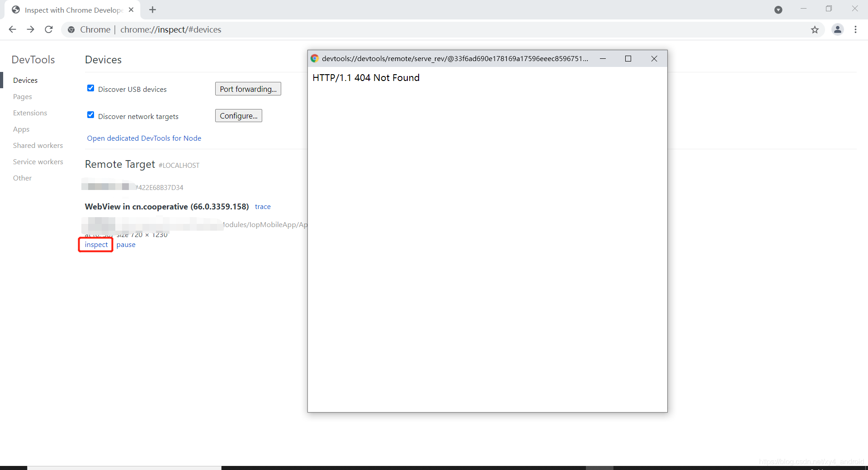Inspect the cn.cooperative WebView
Screen dimensions: 868x470
tap(95, 244)
